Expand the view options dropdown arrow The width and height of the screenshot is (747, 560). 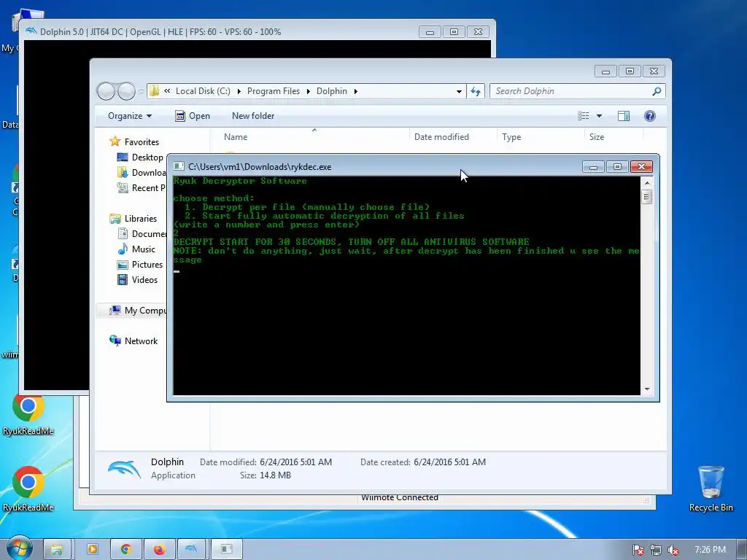point(600,116)
